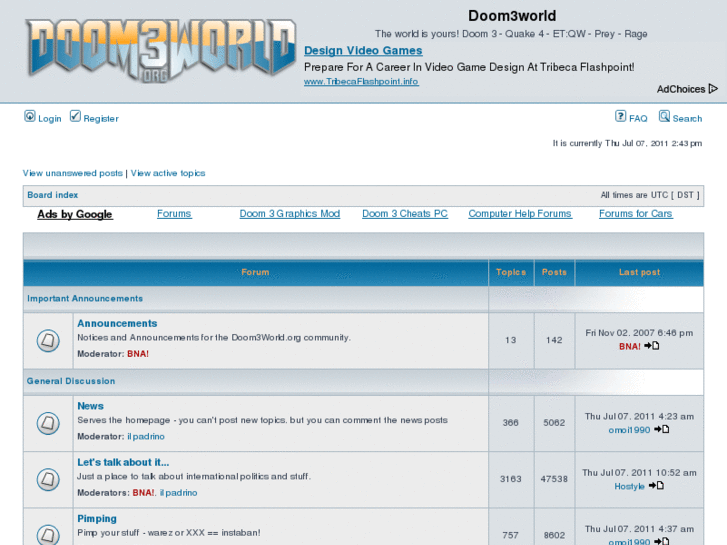Click Ads by Google label
The image size is (727, 545).
click(x=75, y=214)
